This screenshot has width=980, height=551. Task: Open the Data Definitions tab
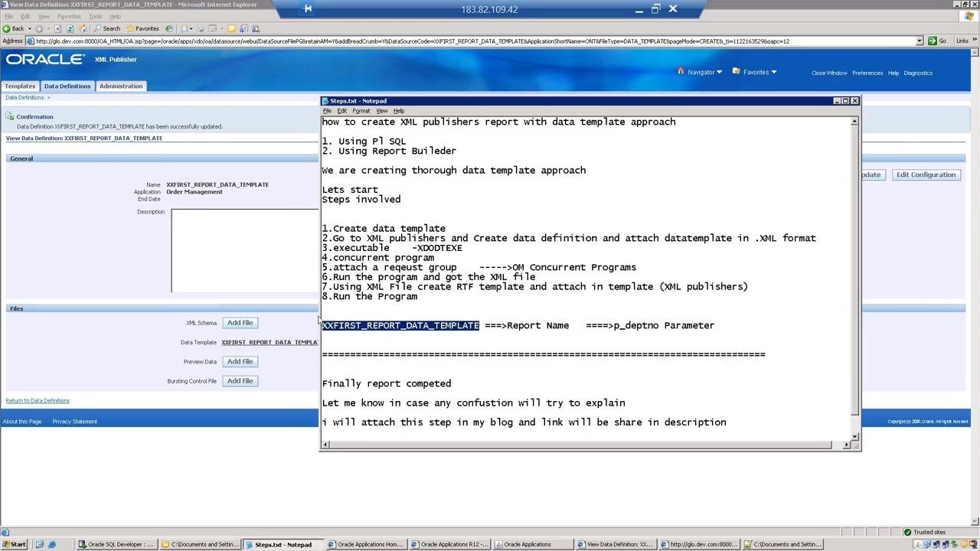pyautogui.click(x=67, y=86)
